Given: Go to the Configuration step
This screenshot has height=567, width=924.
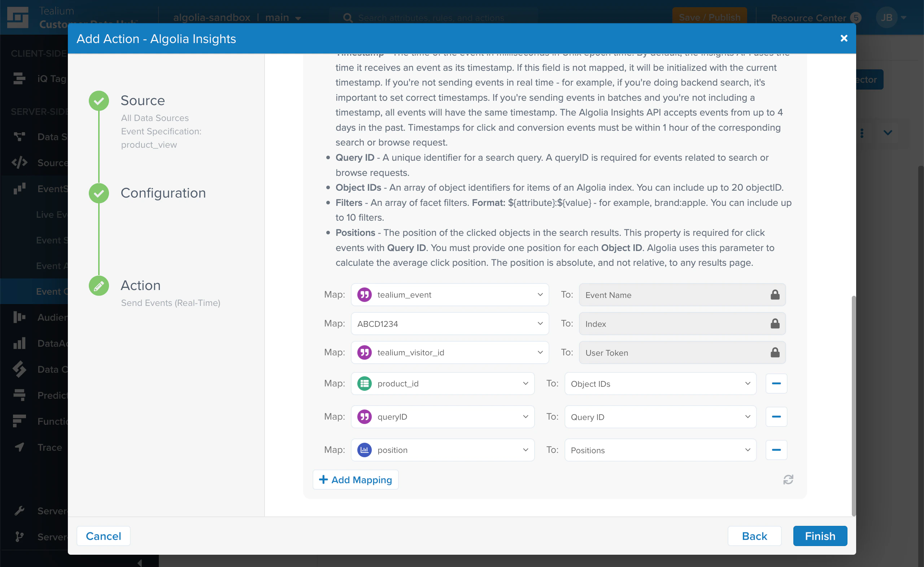Looking at the screenshot, I should click(163, 193).
